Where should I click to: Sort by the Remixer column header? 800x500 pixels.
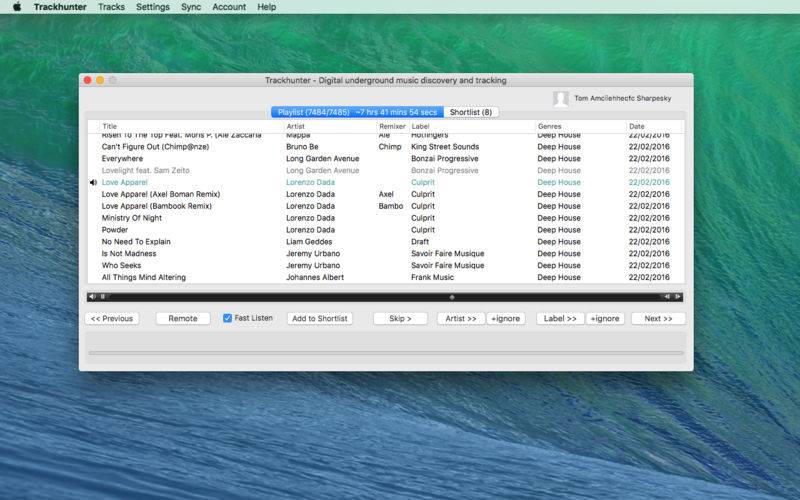coord(392,126)
